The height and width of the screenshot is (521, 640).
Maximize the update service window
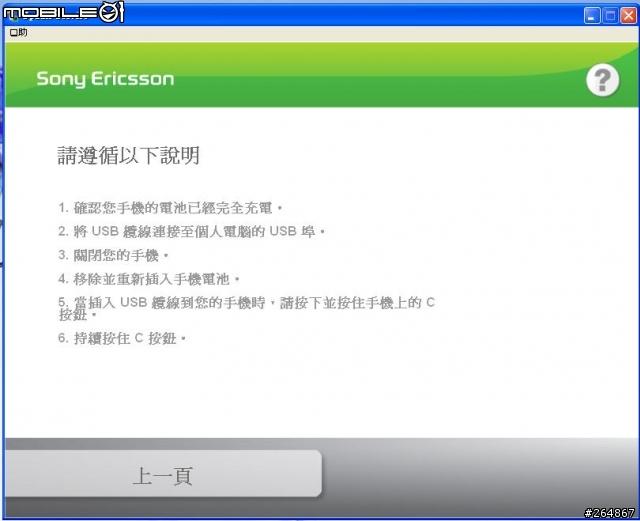[611, 16]
